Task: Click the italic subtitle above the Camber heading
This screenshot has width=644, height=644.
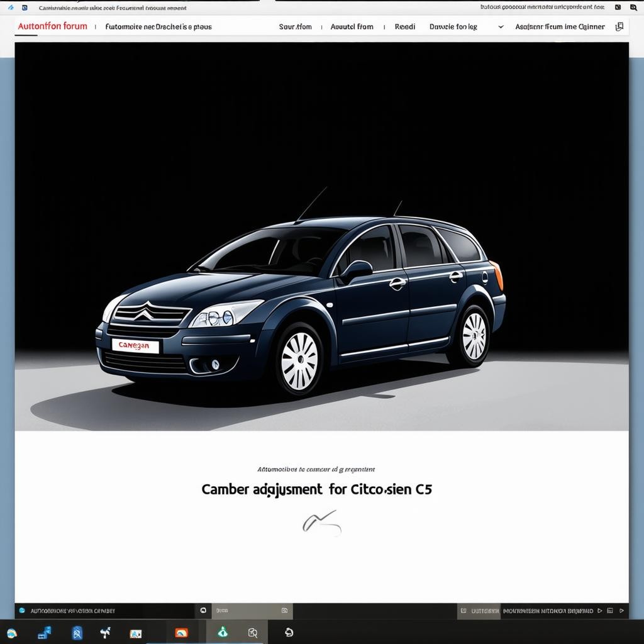Action: coord(316,469)
